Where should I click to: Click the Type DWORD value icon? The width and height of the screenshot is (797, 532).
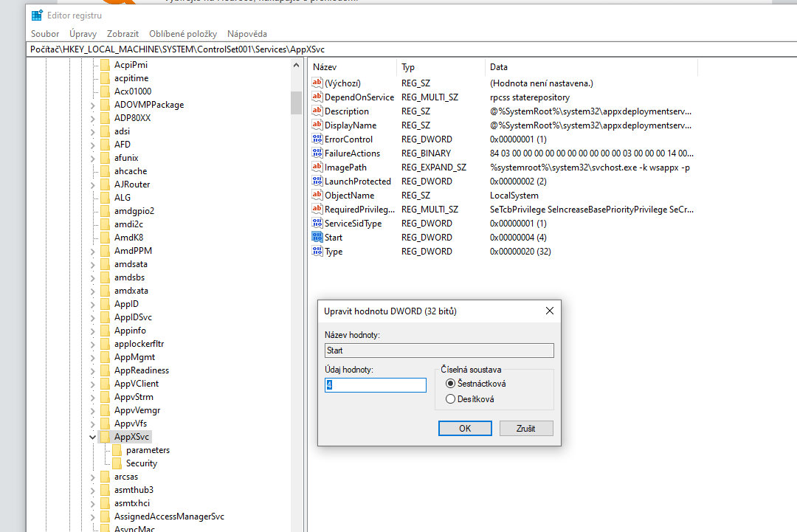point(317,252)
